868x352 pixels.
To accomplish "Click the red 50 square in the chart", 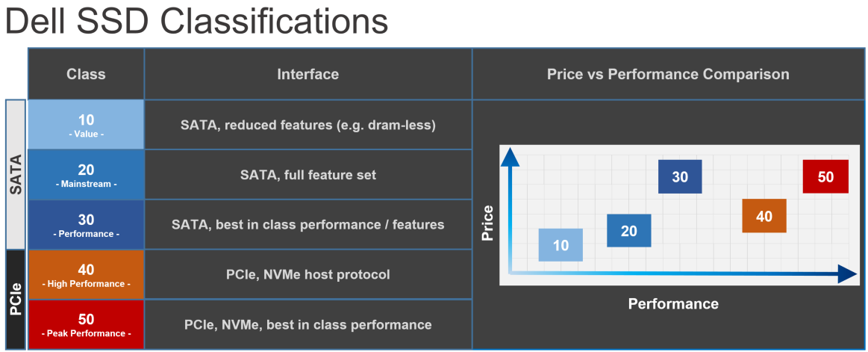I will coord(825,177).
